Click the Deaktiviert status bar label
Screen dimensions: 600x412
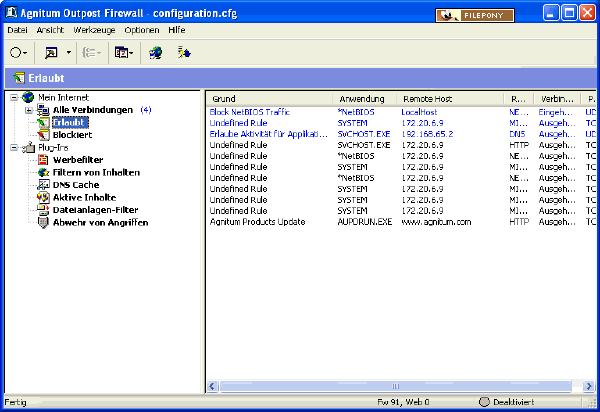tap(514, 402)
